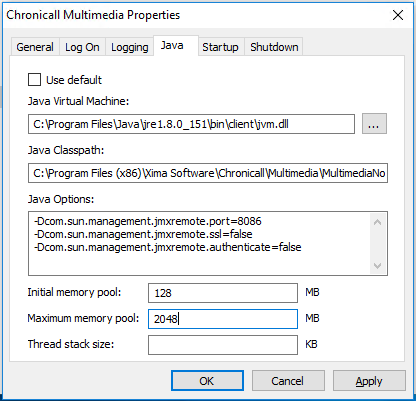
Task: Click the Java Options scroll up arrow
Action: point(378,222)
